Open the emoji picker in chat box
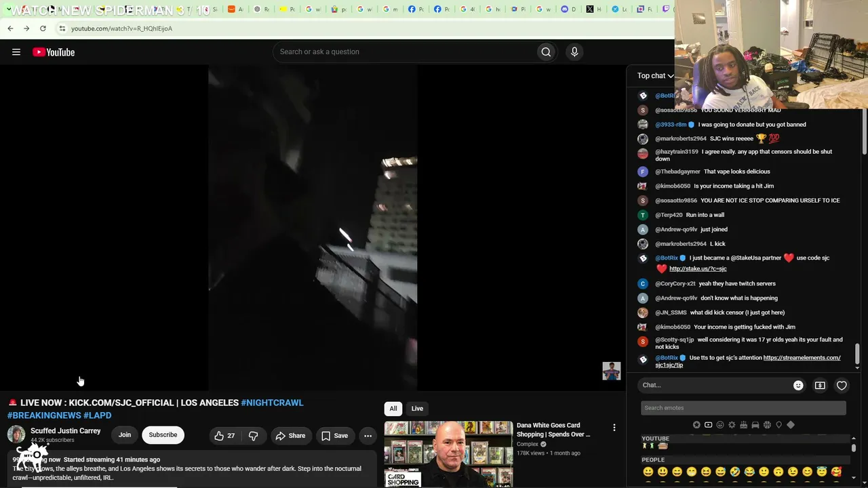 click(x=798, y=385)
